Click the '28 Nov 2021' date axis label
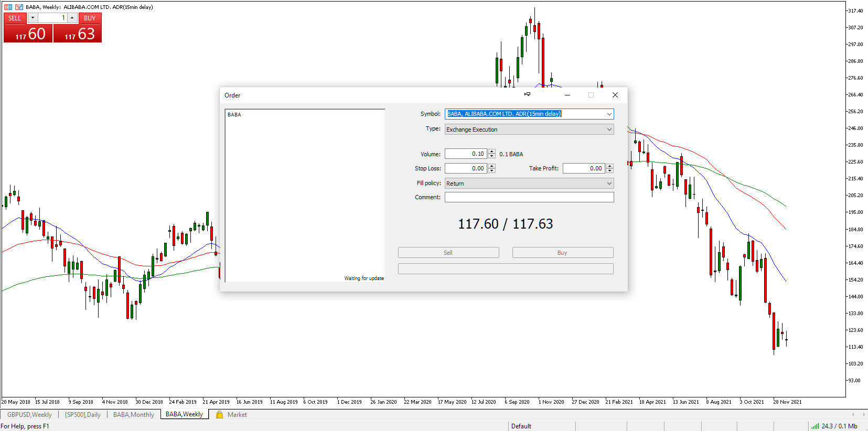The image size is (868, 431). (787, 402)
